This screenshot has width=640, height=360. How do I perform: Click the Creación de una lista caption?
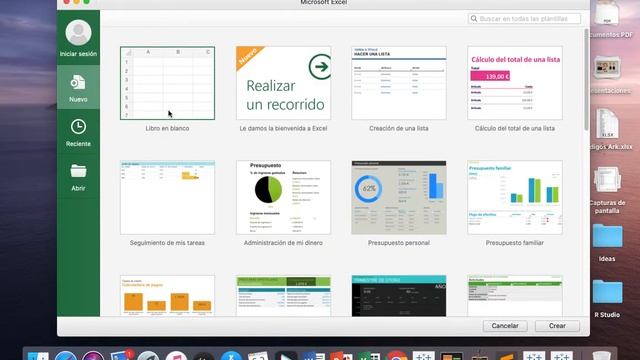[399, 128]
